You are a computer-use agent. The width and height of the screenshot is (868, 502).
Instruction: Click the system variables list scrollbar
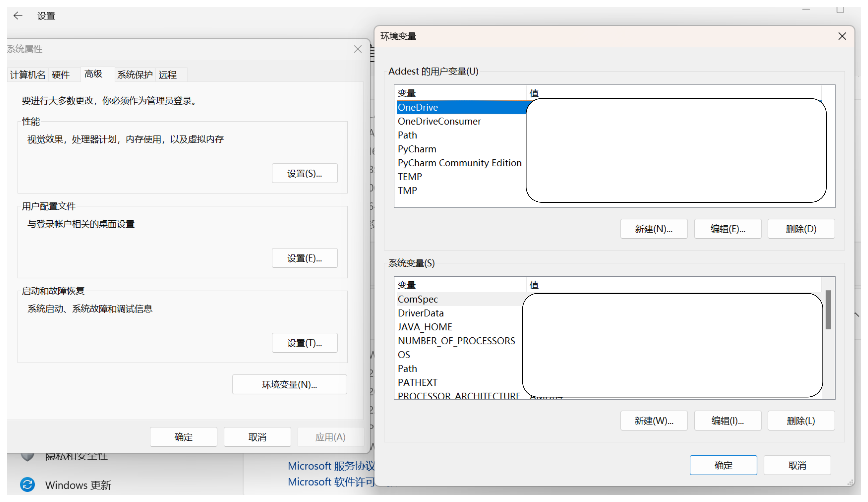click(828, 310)
